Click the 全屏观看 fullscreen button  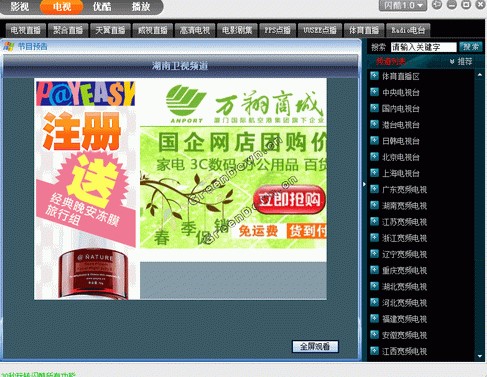coord(315,346)
